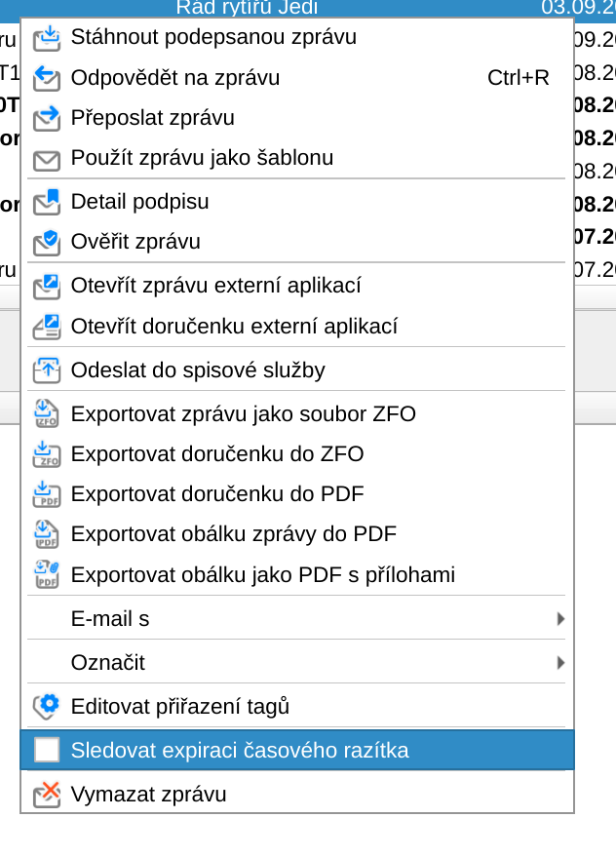Click the delete message icon
The width and height of the screenshot is (616, 857).
click(x=46, y=795)
